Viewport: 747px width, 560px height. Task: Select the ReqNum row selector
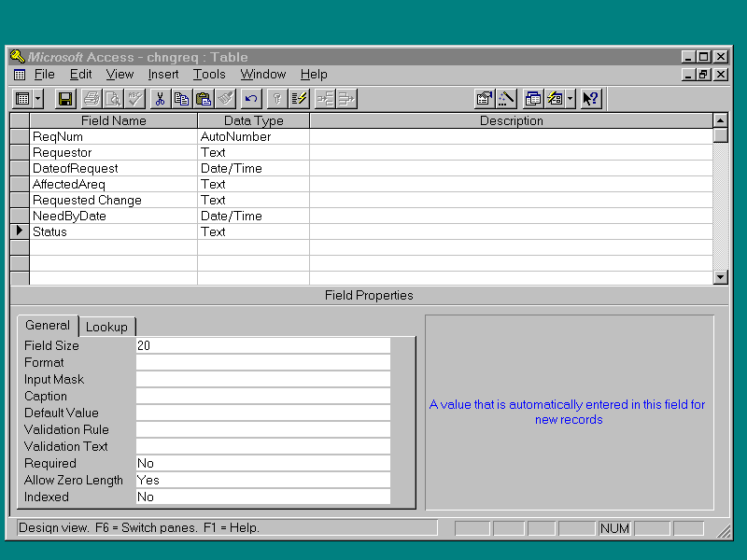click(x=19, y=136)
